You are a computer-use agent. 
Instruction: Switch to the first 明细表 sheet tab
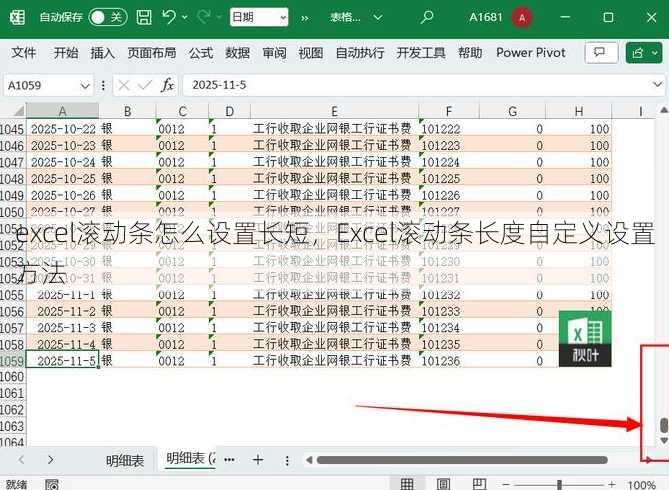click(x=125, y=460)
